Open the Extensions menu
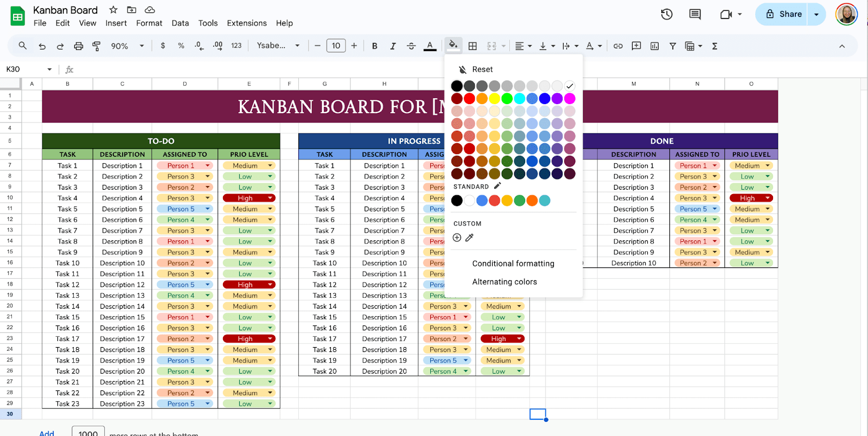Viewport: 868px width, 436px height. click(x=247, y=23)
